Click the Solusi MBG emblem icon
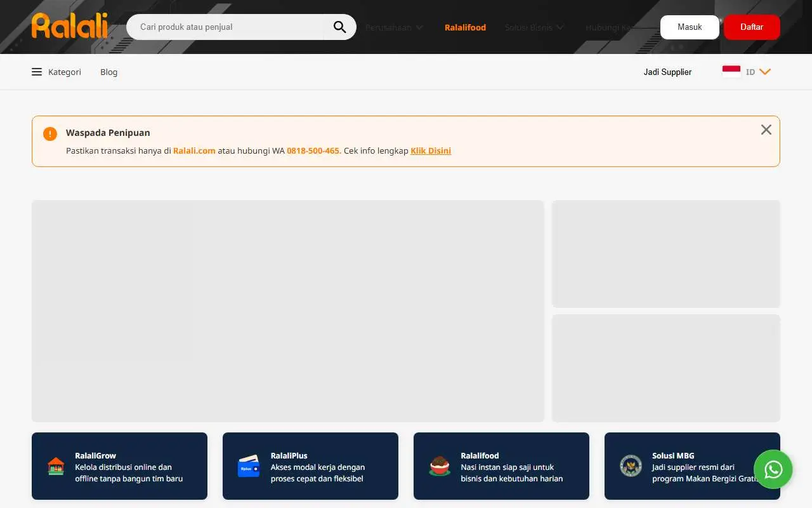The width and height of the screenshot is (812, 508). pyautogui.click(x=631, y=466)
